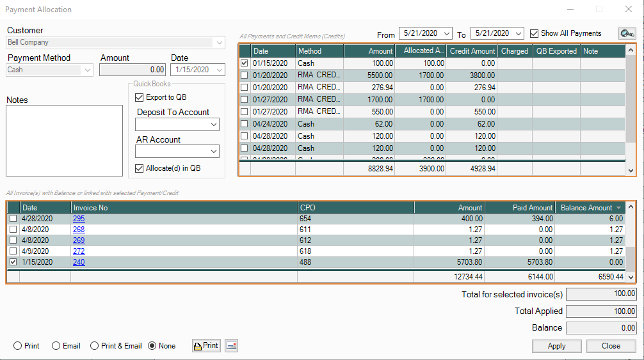Click the search binoculars icon button

click(x=627, y=33)
